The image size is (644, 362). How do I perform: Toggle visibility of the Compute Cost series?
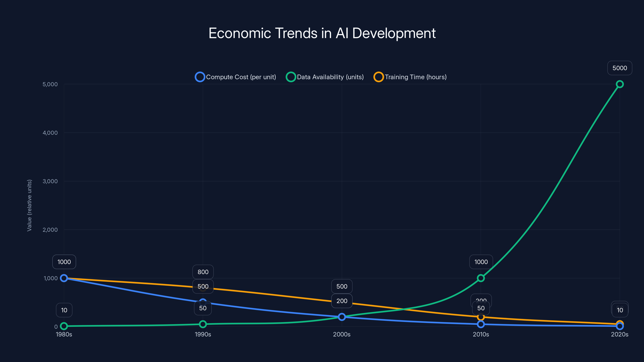[241, 77]
